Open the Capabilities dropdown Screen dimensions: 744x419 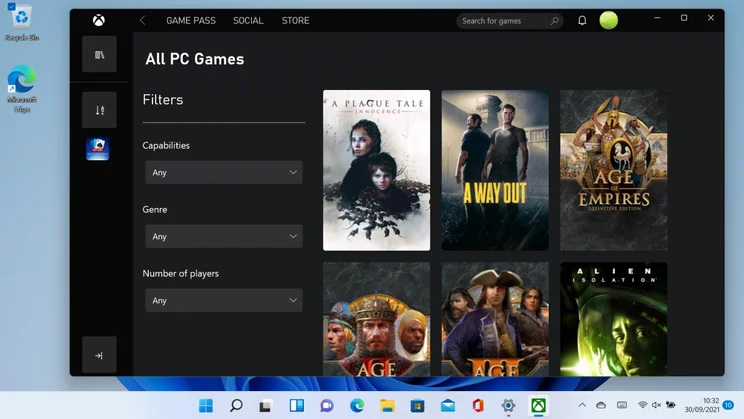pyautogui.click(x=224, y=172)
